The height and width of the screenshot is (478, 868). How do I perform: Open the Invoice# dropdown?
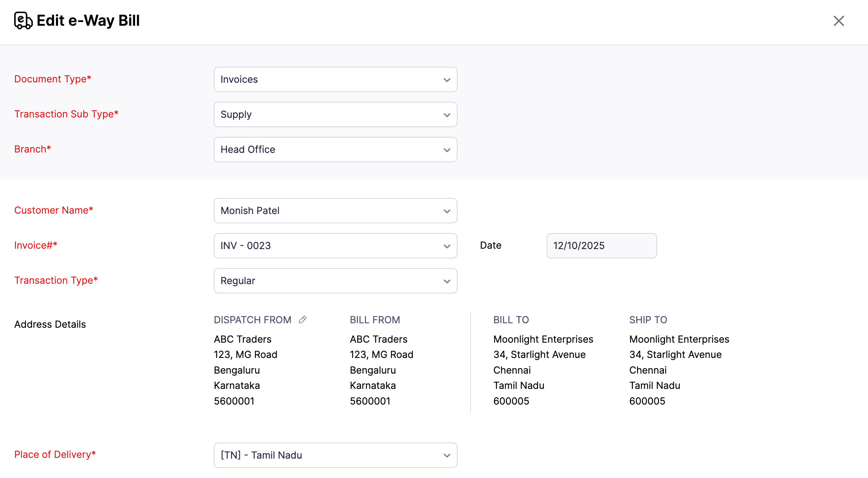335,246
